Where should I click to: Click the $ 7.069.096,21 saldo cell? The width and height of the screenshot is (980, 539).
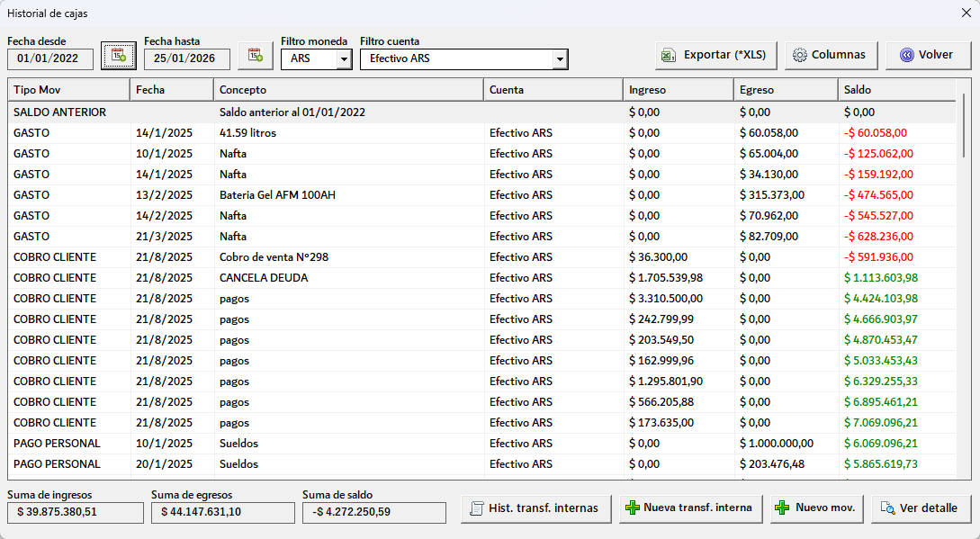897,423
